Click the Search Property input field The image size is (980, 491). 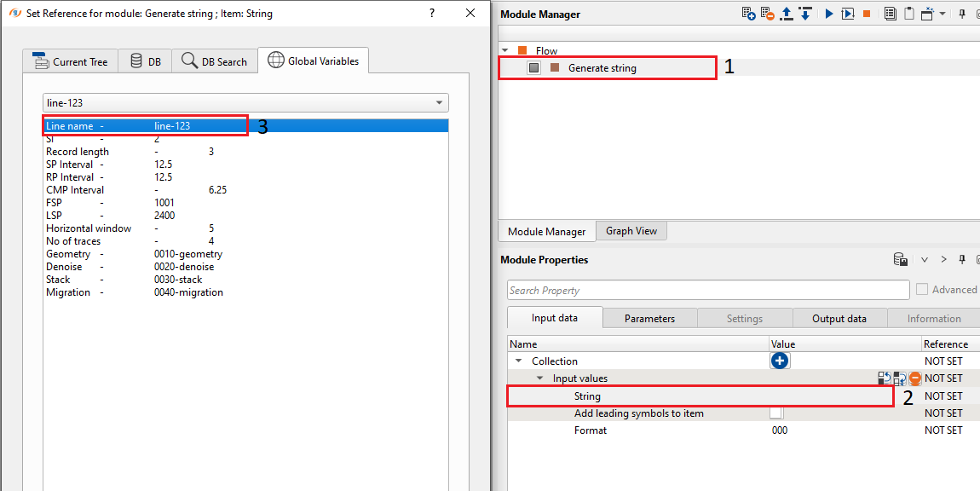click(707, 291)
